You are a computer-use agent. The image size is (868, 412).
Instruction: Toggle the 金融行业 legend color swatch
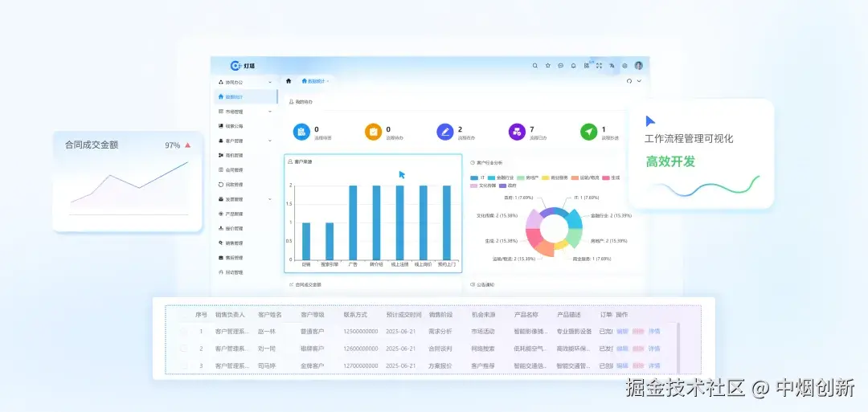pos(492,177)
